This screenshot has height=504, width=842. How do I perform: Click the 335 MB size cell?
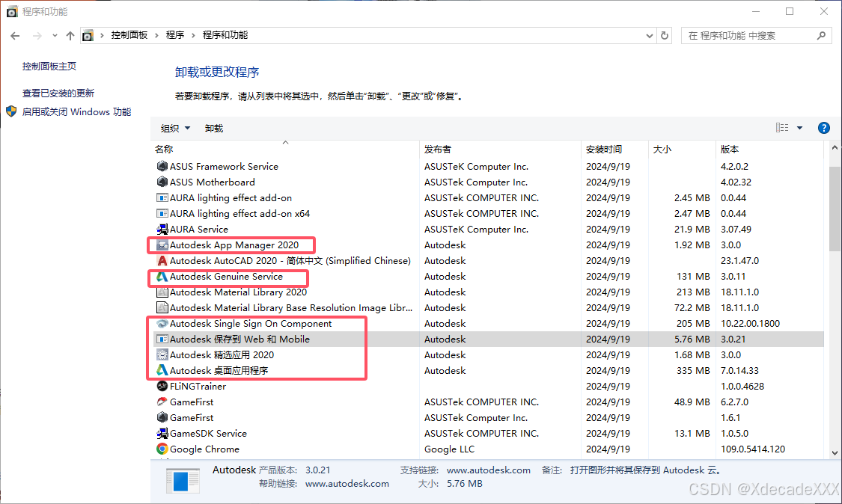coord(693,370)
